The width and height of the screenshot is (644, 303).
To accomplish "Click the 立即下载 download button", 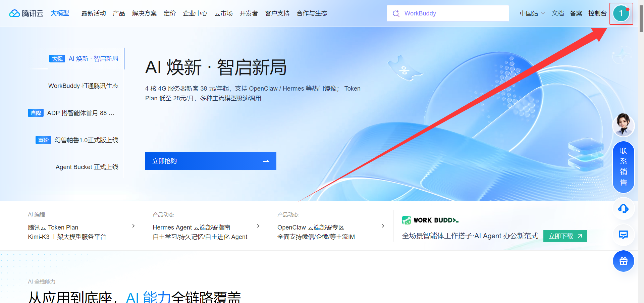I will (565, 236).
